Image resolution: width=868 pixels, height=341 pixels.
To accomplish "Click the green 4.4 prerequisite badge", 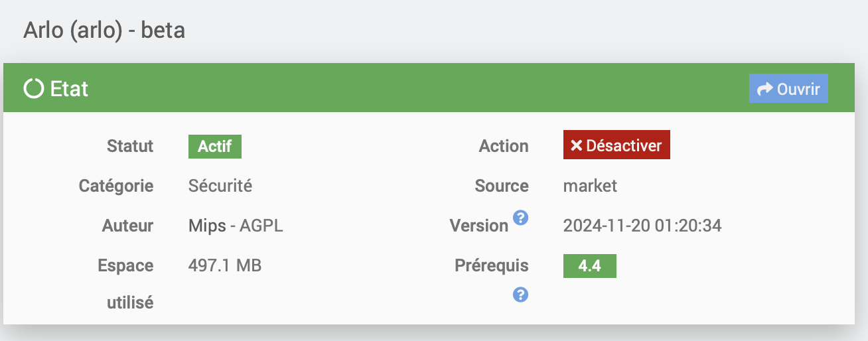I will click(590, 266).
